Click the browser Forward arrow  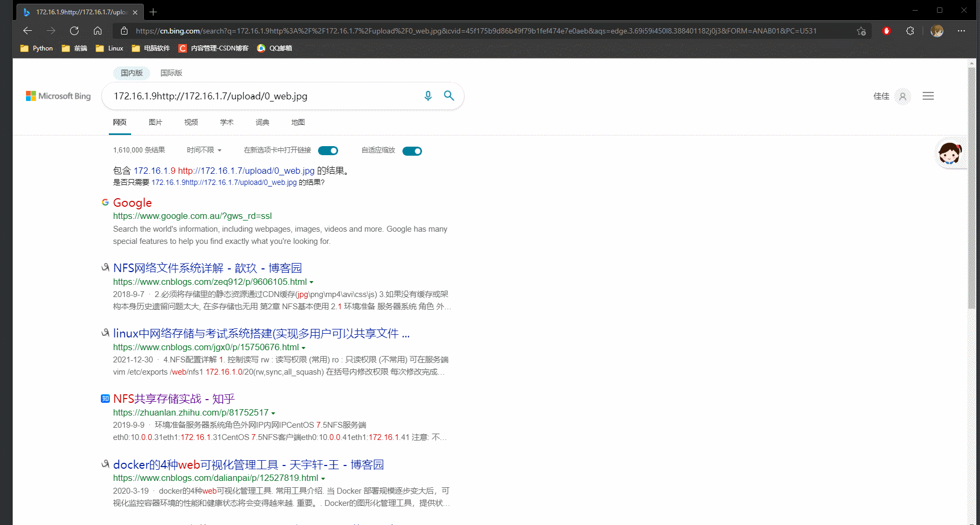coord(51,31)
